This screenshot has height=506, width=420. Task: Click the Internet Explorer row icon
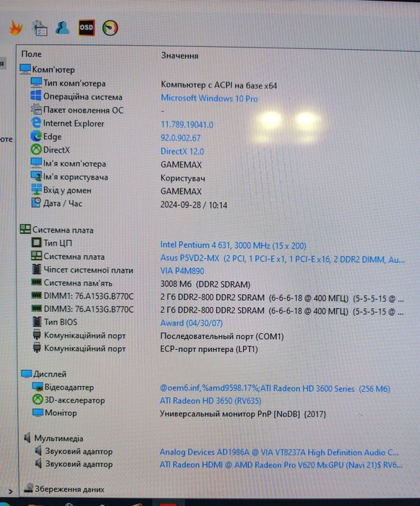tap(36, 123)
